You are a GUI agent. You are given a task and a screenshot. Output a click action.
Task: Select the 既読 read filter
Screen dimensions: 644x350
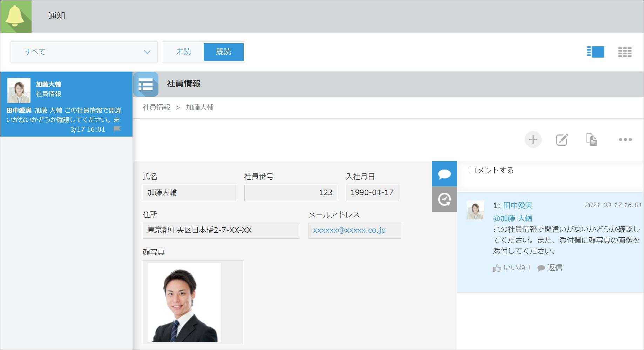point(223,52)
